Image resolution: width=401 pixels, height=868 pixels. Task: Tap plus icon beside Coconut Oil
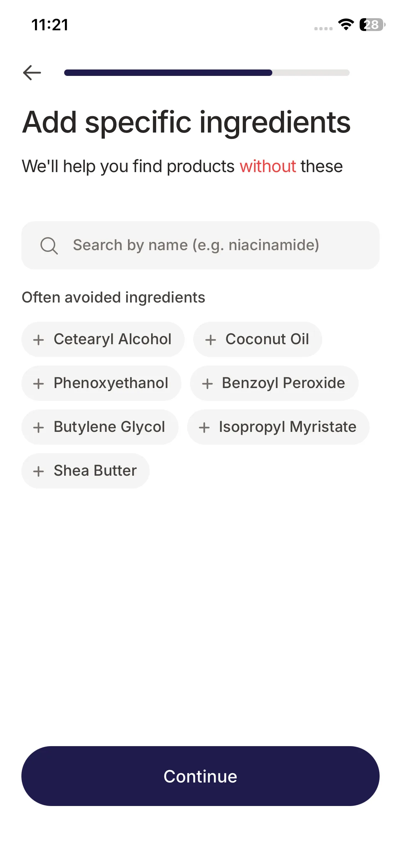pyautogui.click(x=211, y=340)
